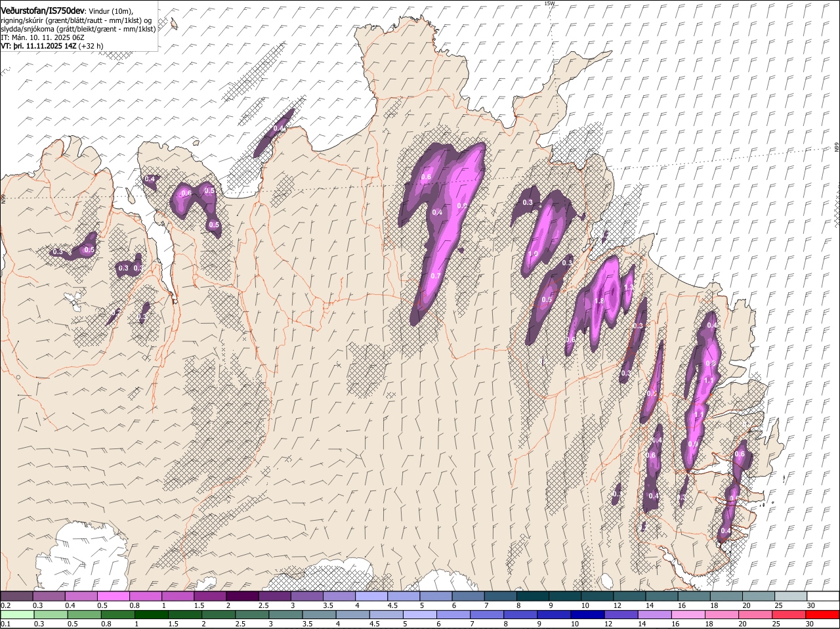Click the 0.2 label on the top legend

tap(5, 605)
